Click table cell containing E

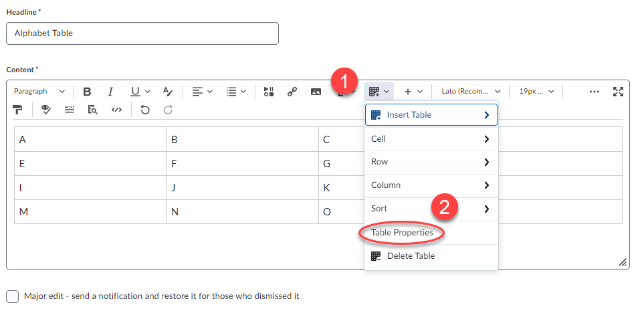tap(90, 163)
